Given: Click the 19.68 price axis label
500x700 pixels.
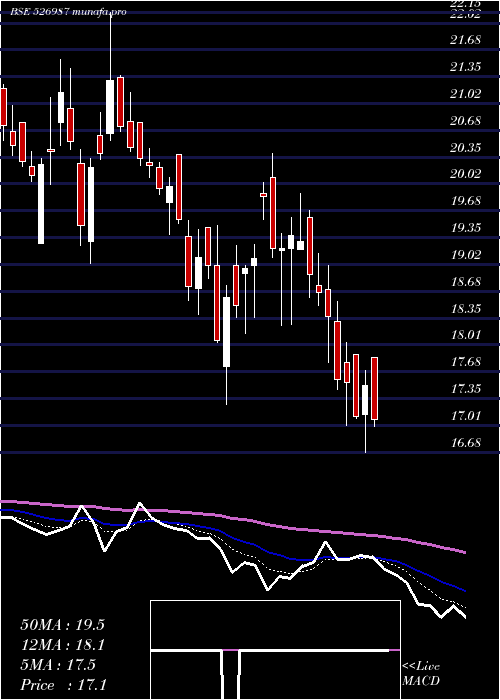Looking at the screenshot, I should [x=466, y=201].
